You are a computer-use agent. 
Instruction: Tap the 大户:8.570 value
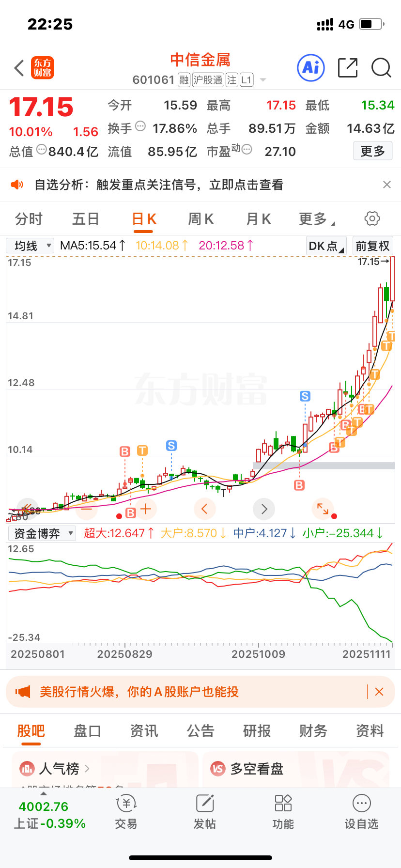193,533
